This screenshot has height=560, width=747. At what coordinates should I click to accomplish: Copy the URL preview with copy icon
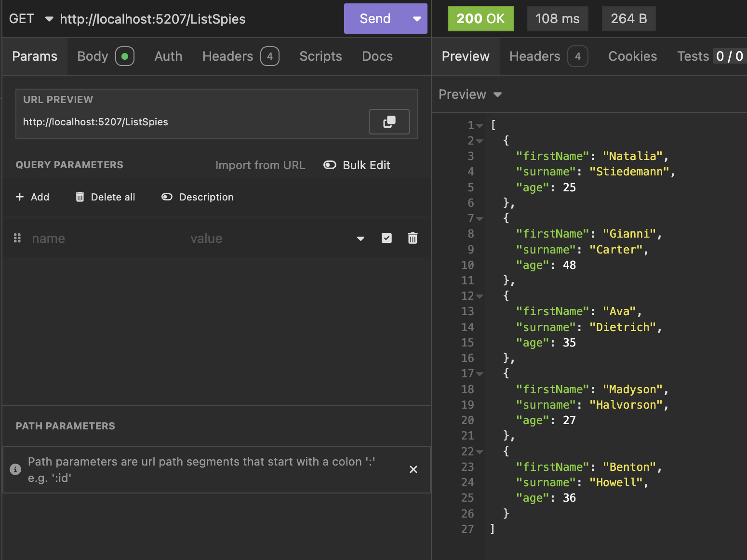click(389, 121)
